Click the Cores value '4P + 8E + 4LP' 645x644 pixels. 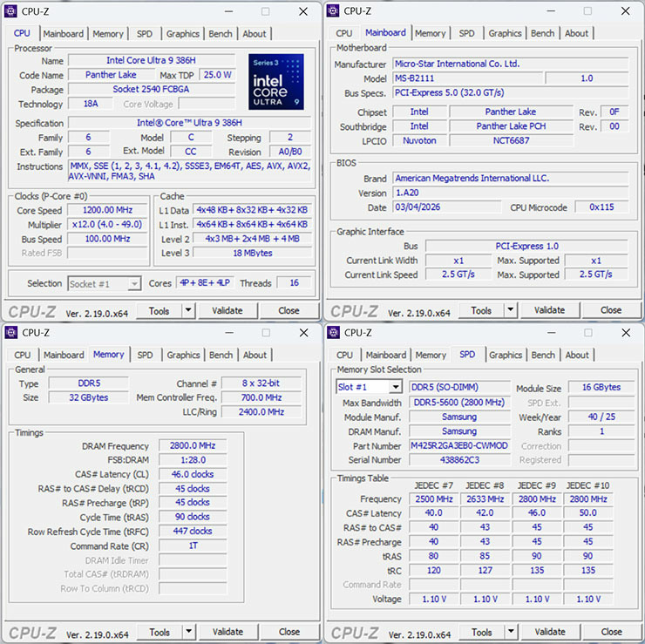[205, 283]
